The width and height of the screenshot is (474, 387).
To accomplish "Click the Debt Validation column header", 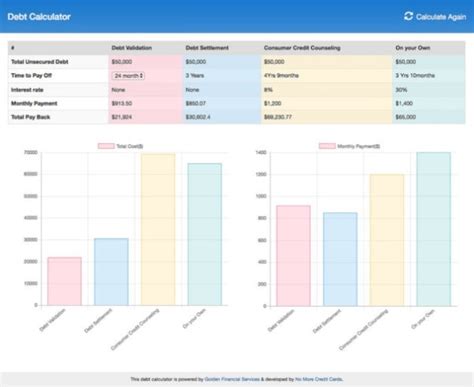I will (132, 48).
